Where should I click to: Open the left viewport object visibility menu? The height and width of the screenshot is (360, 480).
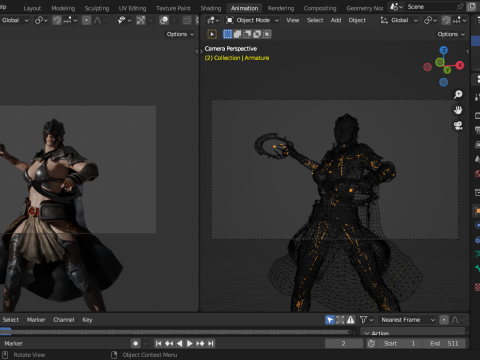[124, 20]
